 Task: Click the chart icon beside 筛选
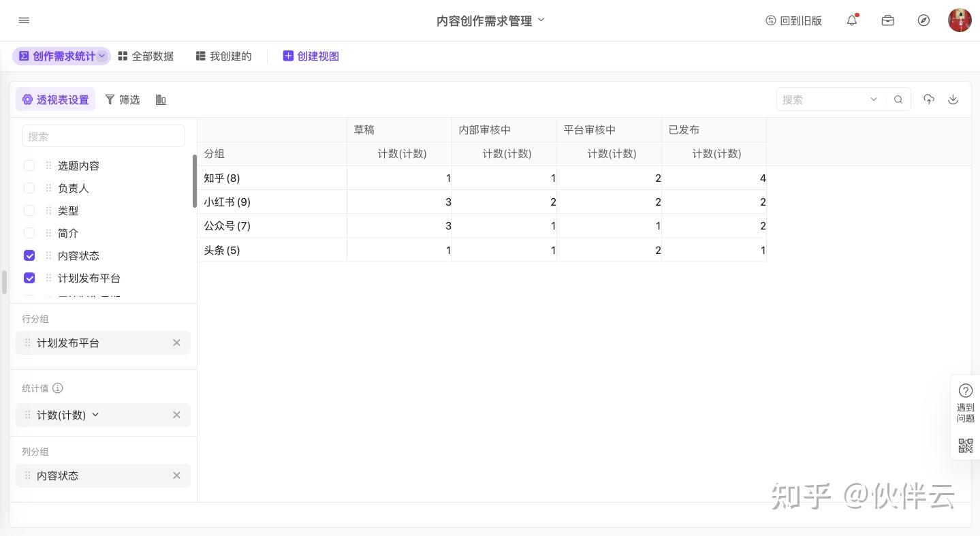(x=161, y=99)
